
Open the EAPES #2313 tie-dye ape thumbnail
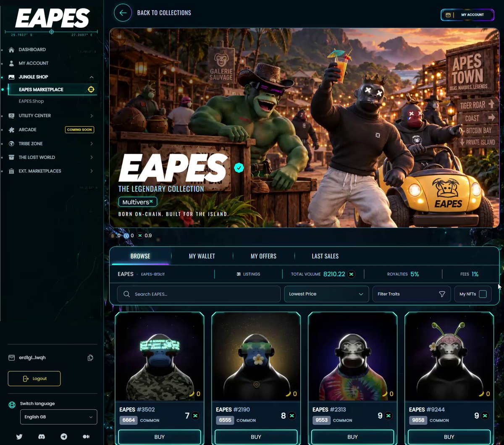(353, 357)
